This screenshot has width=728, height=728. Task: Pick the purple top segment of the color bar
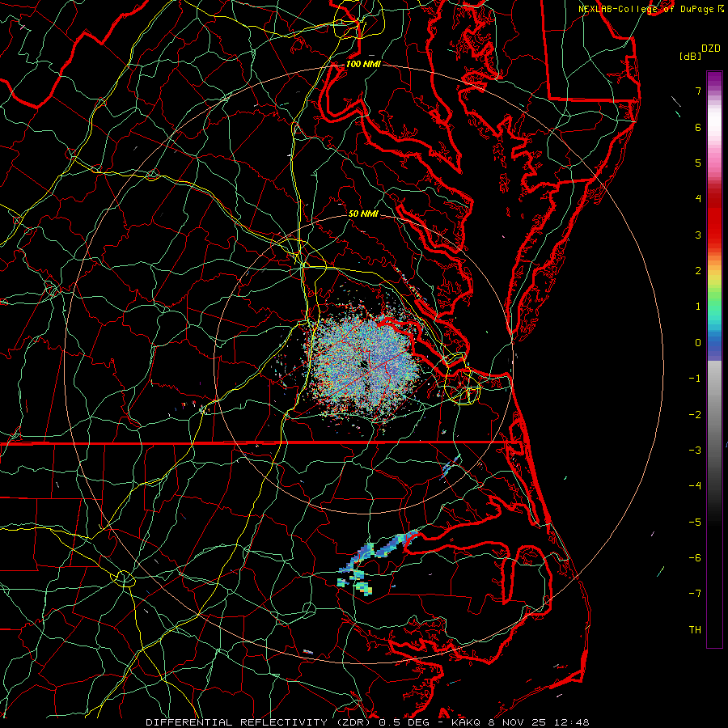(x=714, y=79)
